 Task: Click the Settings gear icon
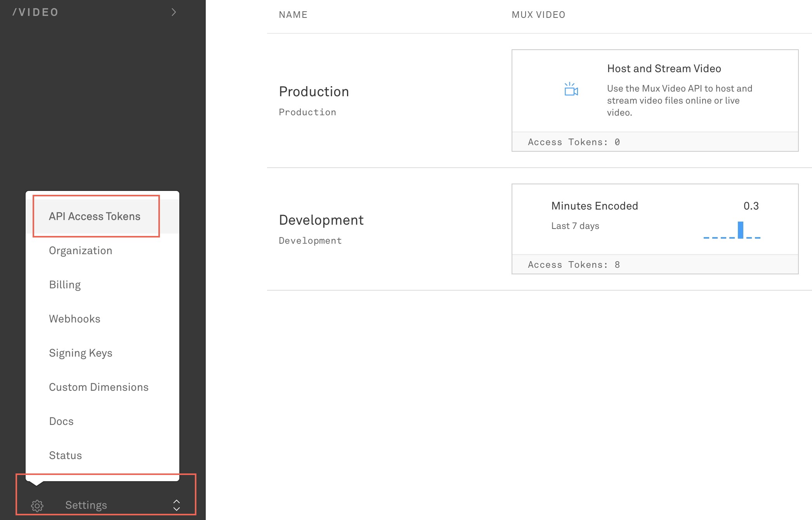pos(37,505)
